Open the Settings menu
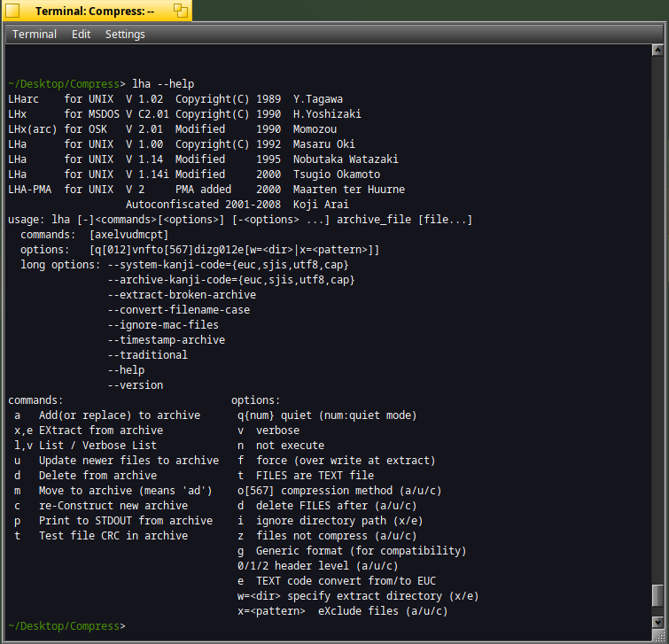This screenshot has height=644, width=669. pyautogui.click(x=125, y=35)
